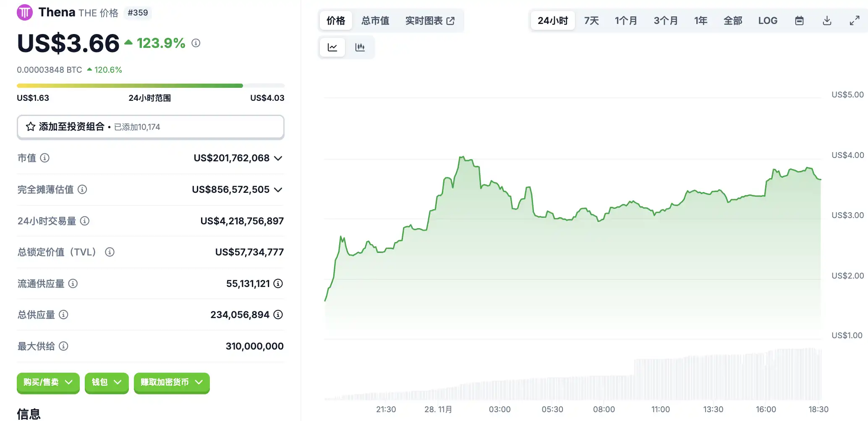The width and height of the screenshot is (868, 421).
Task: Open the 钱包 dropdown
Action: (x=107, y=382)
